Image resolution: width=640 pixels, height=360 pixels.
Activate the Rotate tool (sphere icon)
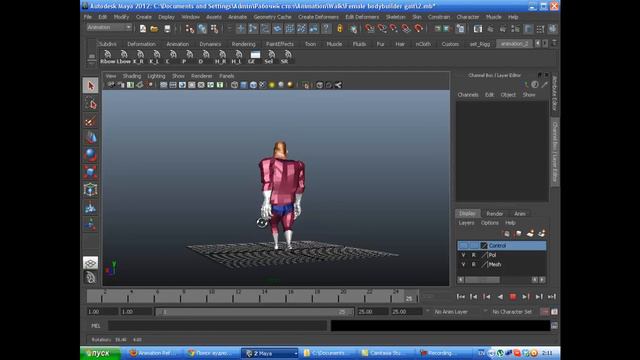pos(90,155)
